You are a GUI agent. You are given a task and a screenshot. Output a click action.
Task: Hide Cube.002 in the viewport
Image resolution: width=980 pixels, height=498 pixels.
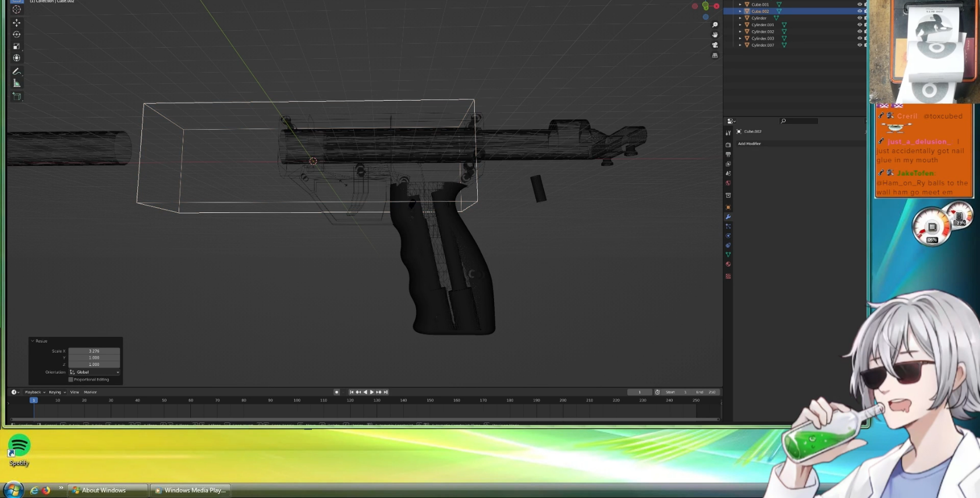click(860, 11)
